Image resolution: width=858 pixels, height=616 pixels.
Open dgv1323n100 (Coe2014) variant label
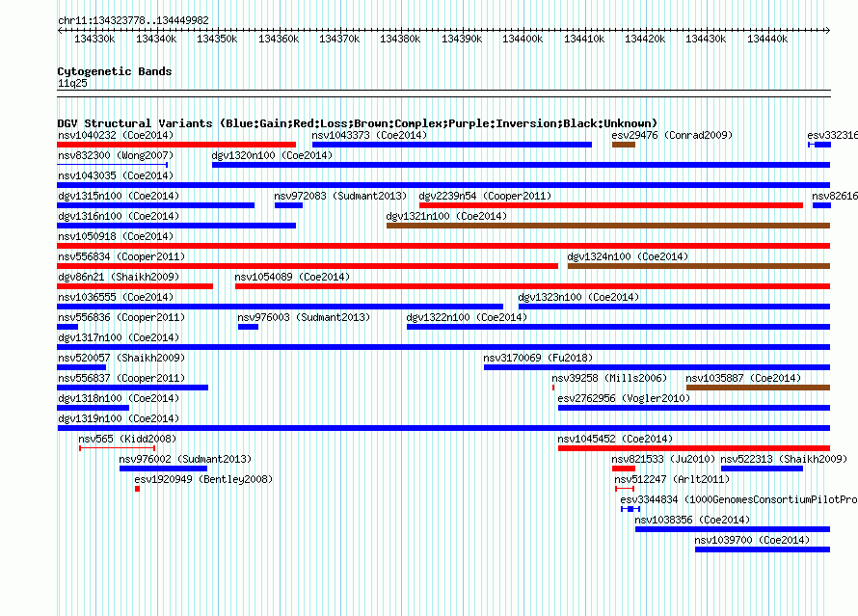pyautogui.click(x=578, y=297)
